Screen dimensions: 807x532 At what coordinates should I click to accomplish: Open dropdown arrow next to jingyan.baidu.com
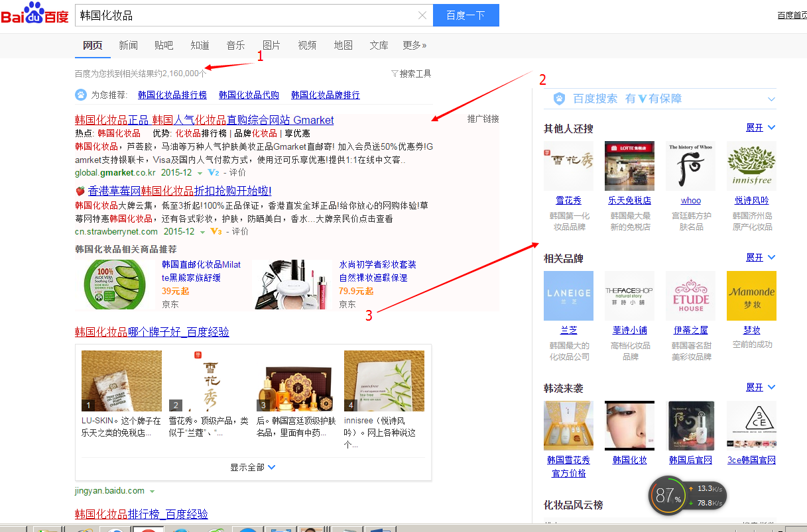click(x=152, y=492)
